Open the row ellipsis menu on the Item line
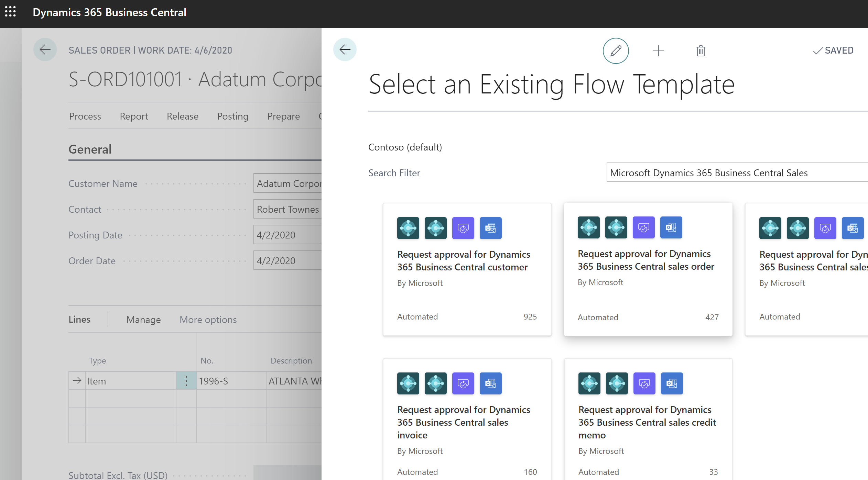The image size is (868, 480). [x=186, y=380]
